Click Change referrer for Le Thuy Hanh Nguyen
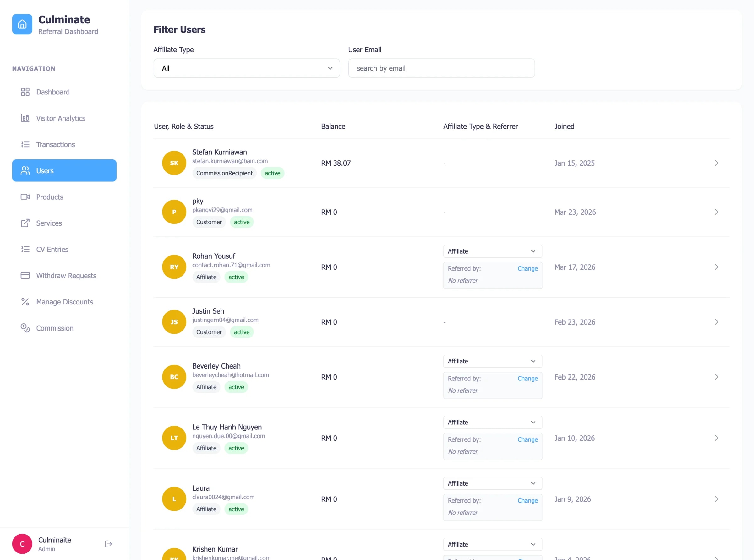This screenshot has width=754, height=560. pos(527,439)
